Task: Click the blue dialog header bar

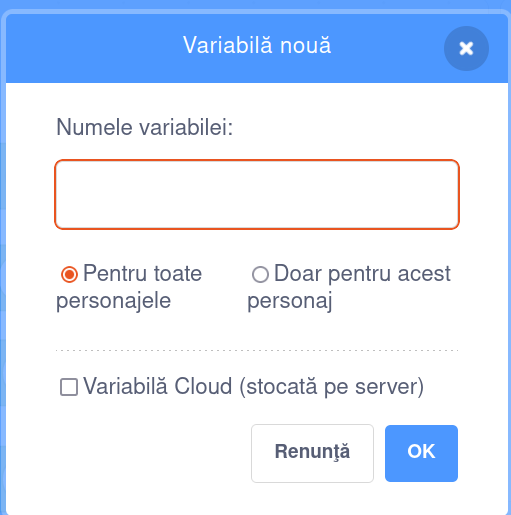Action: [x=257, y=48]
